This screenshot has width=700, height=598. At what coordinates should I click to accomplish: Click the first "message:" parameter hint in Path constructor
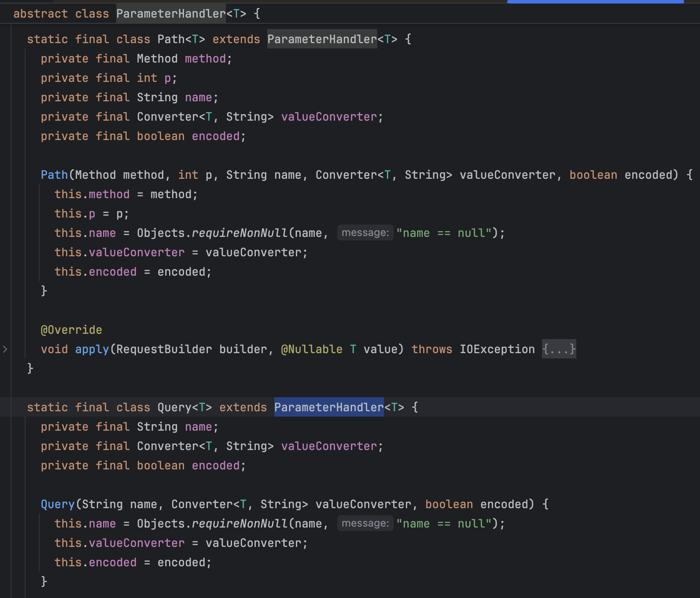pos(365,233)
